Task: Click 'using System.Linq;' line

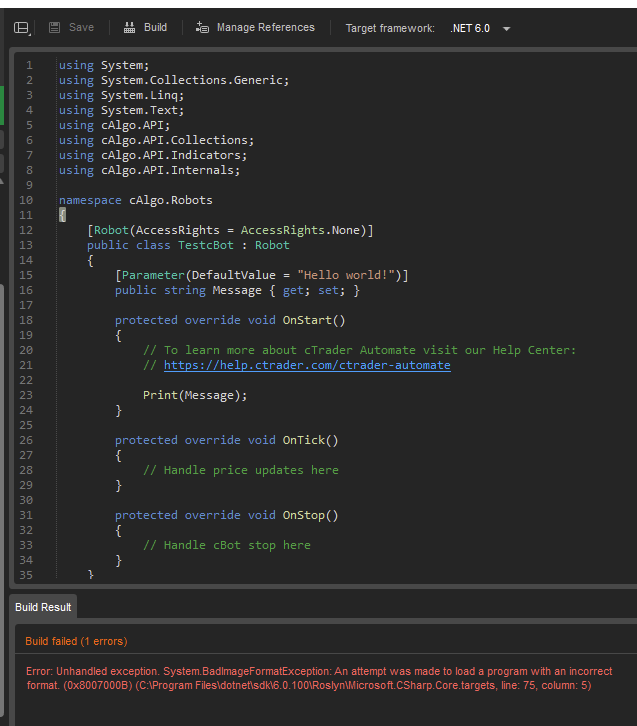Action: coord(121,95)
